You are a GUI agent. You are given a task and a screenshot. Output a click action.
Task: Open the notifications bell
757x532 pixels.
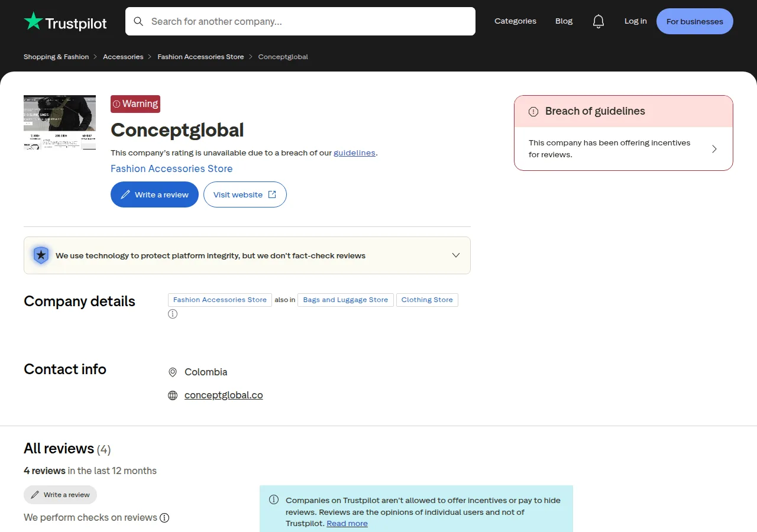click(599, 21)
